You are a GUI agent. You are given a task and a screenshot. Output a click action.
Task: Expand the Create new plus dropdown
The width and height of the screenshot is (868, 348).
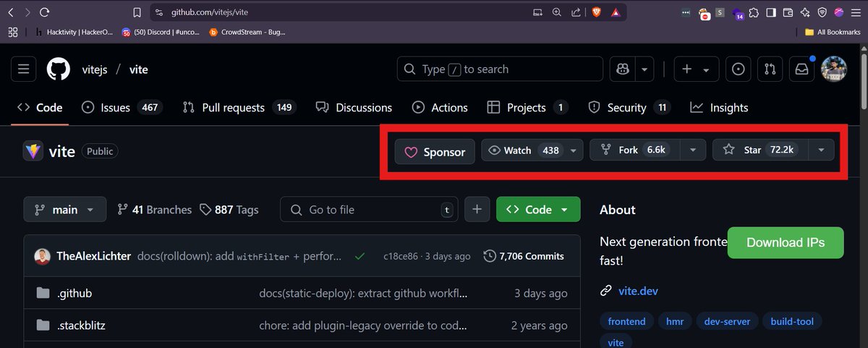(697, 69)
